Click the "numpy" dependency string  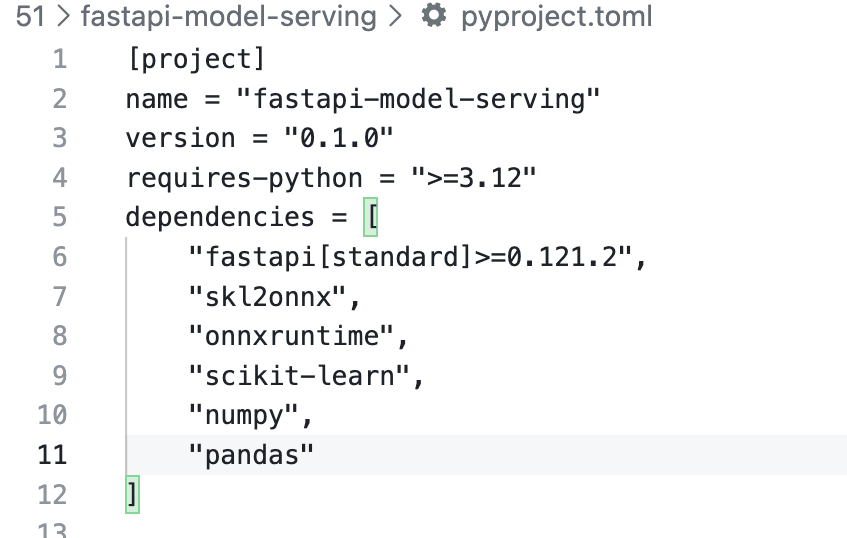pos(244,415)
